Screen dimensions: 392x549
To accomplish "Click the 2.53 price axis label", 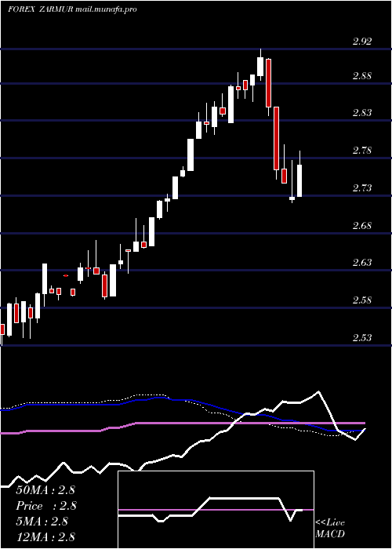I will 362,337.
